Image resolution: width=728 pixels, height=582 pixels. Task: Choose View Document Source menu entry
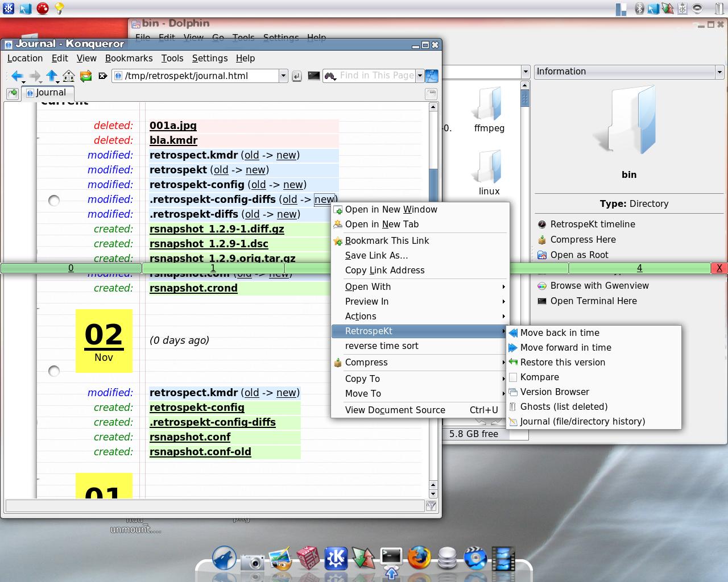420,410
